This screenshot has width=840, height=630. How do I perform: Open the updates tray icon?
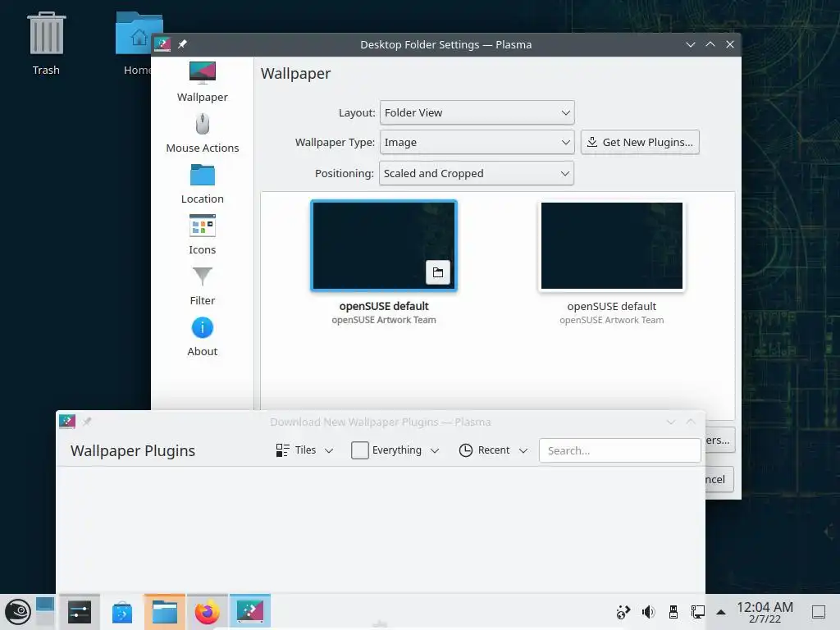[x=623, y=612]
